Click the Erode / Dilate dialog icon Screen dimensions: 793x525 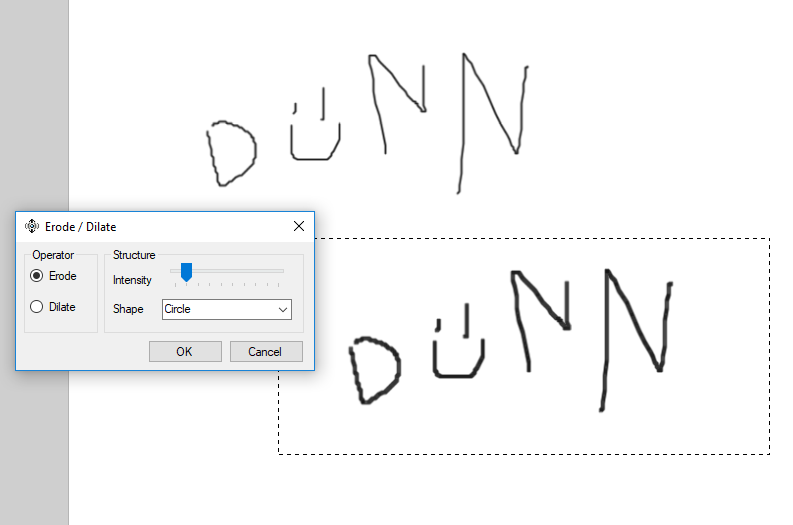click(x=31, y=227)
